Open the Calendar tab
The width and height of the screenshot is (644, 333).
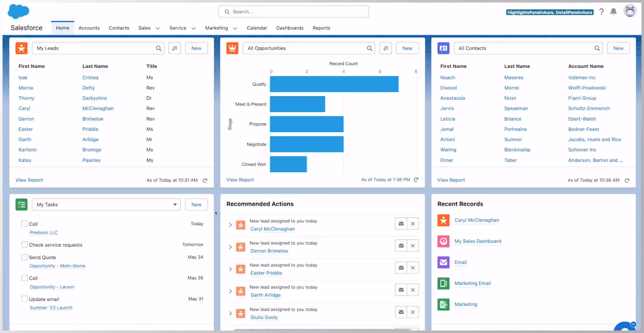257,28
